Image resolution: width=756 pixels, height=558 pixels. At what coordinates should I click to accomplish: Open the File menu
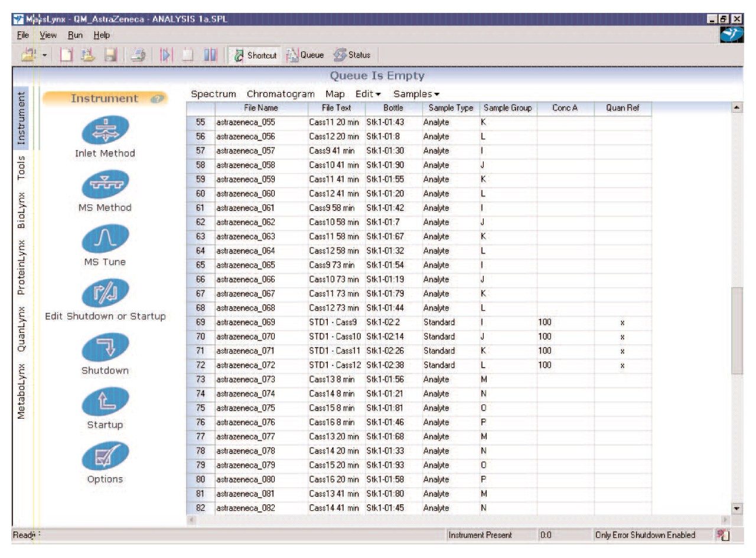(22, 35)
